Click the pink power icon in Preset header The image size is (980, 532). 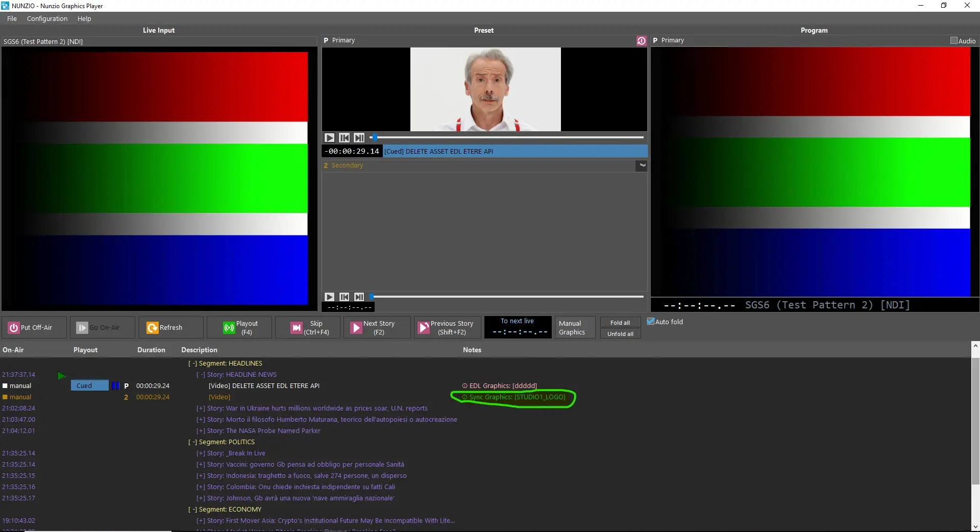[641, 41]
